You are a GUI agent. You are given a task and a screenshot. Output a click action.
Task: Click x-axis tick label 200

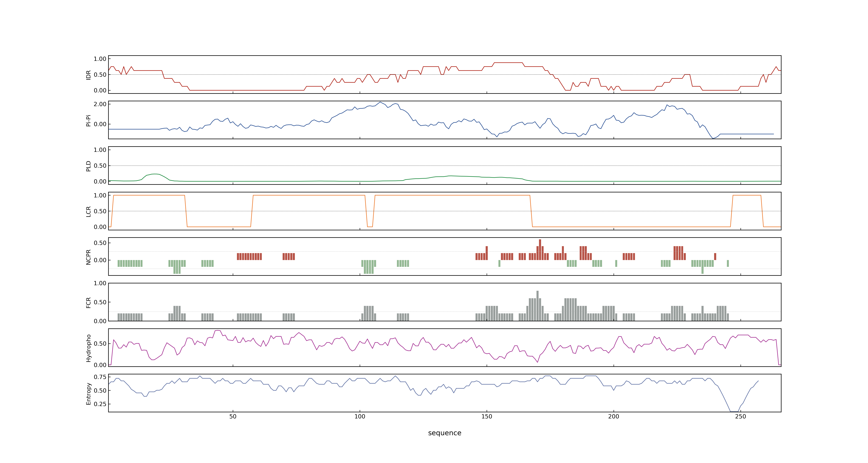tap(614, 416)
